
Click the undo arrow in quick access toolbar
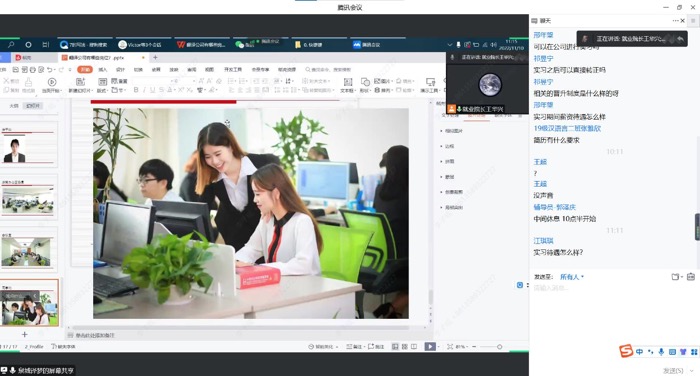pos(50,70)
